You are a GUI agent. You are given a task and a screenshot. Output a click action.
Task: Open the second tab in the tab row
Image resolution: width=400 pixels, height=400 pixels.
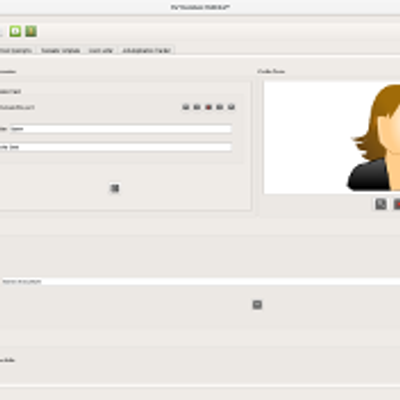click(60, 50)
